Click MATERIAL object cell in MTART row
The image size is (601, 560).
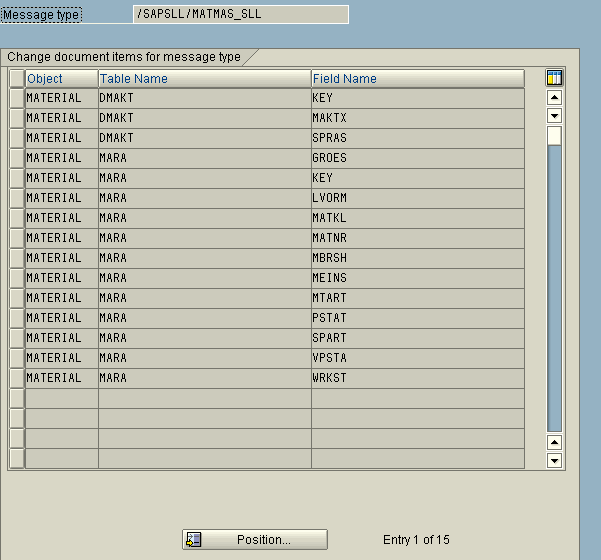(x=61, y=298)
